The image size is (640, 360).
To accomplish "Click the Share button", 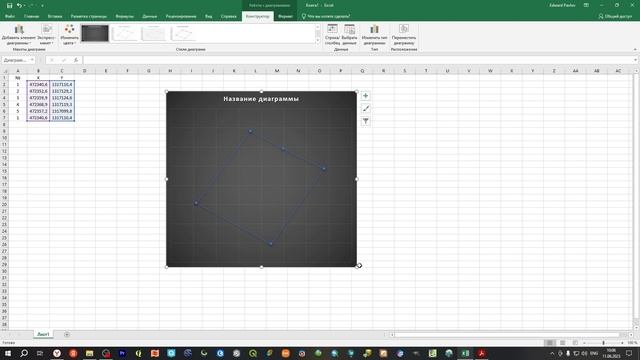I will click(x=615, y=16).
